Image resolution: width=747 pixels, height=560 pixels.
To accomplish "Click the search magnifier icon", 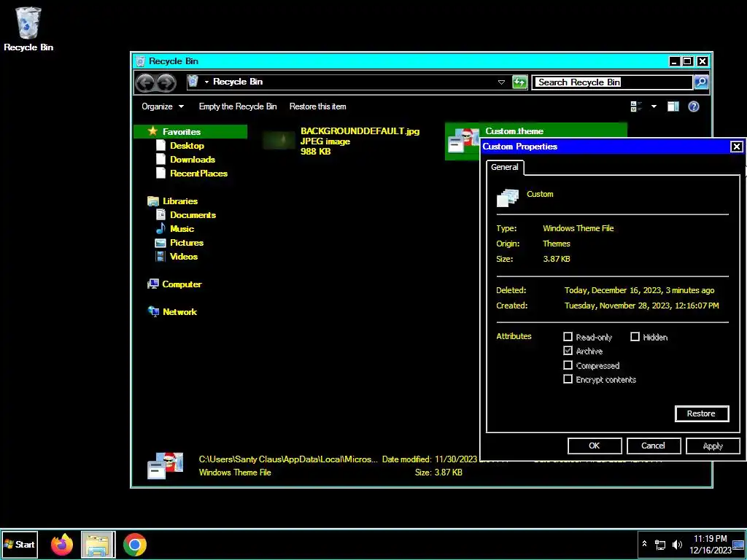I will pyautogui.click(x=701, y=82).
